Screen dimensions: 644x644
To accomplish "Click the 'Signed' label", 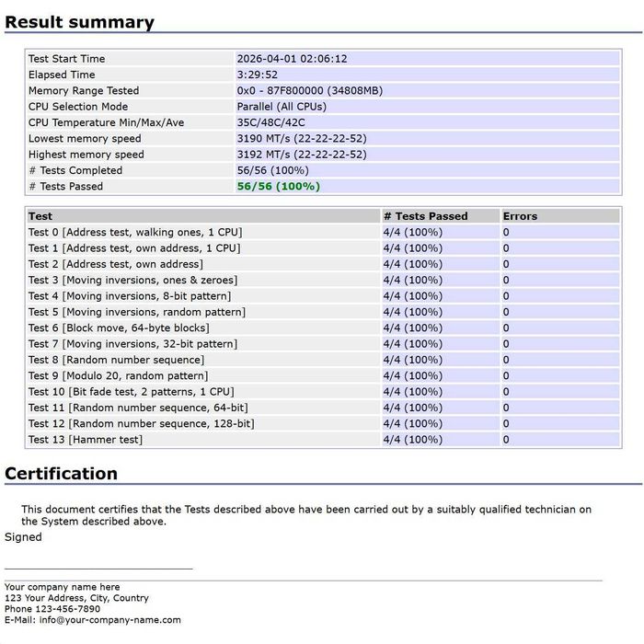I will click(x=23, y=537).
